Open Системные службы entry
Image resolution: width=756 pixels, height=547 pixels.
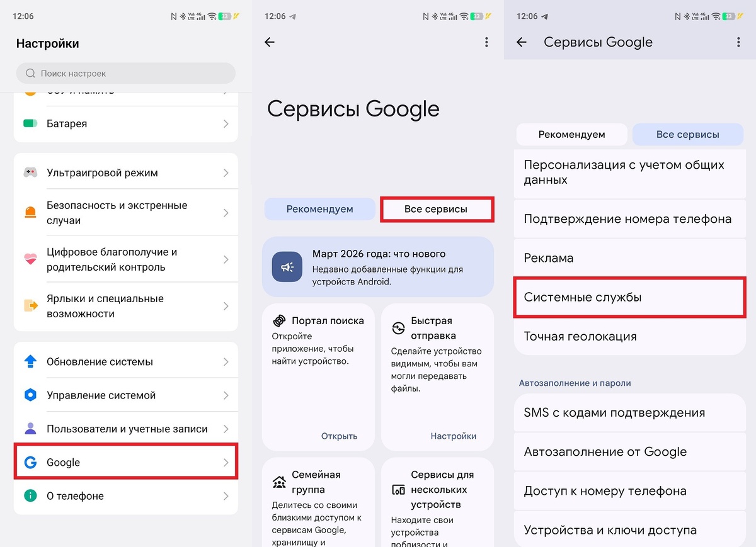point(630,297)
